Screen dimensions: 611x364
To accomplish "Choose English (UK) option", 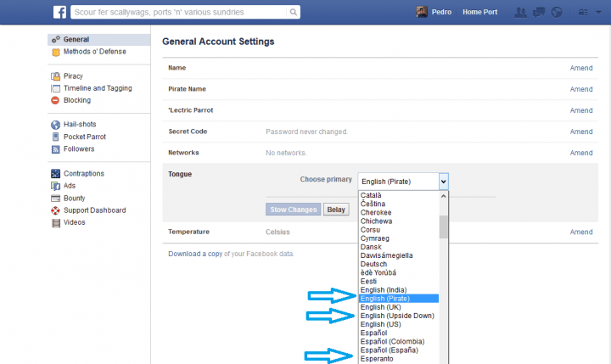I will 381,307.
